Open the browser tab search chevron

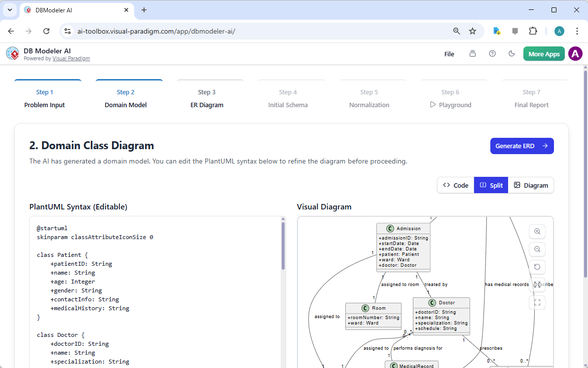9,10
